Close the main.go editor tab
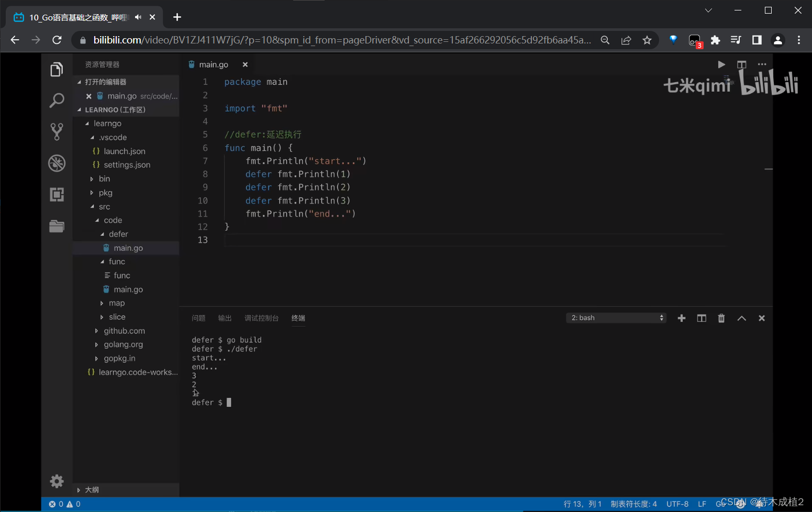 coord(245,64)
